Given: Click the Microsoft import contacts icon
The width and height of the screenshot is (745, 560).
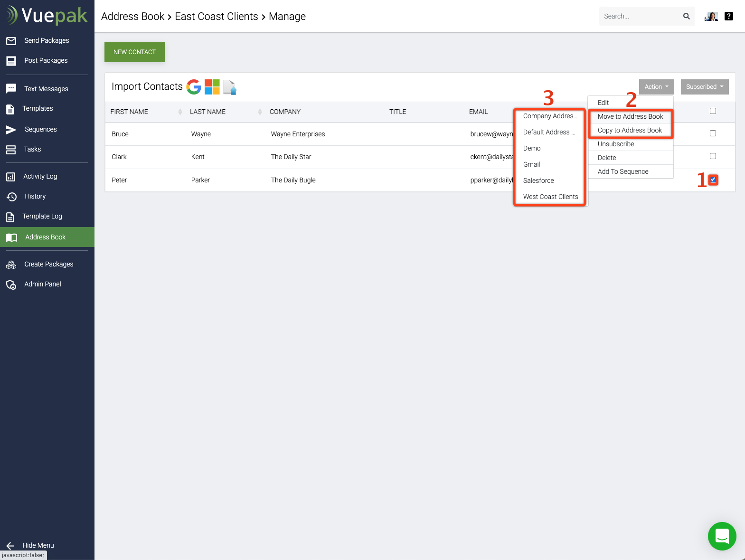Looking at the screenshot, I should tap(212, 87).
